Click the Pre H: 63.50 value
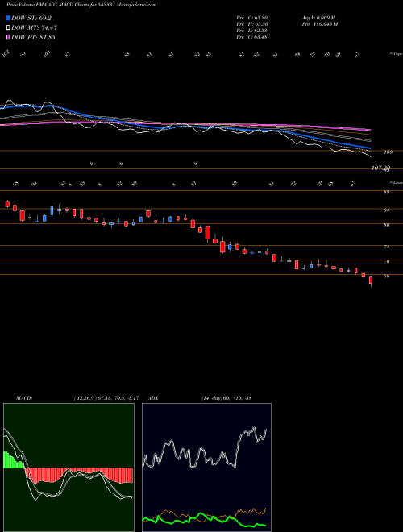 [x=251, y=23]
